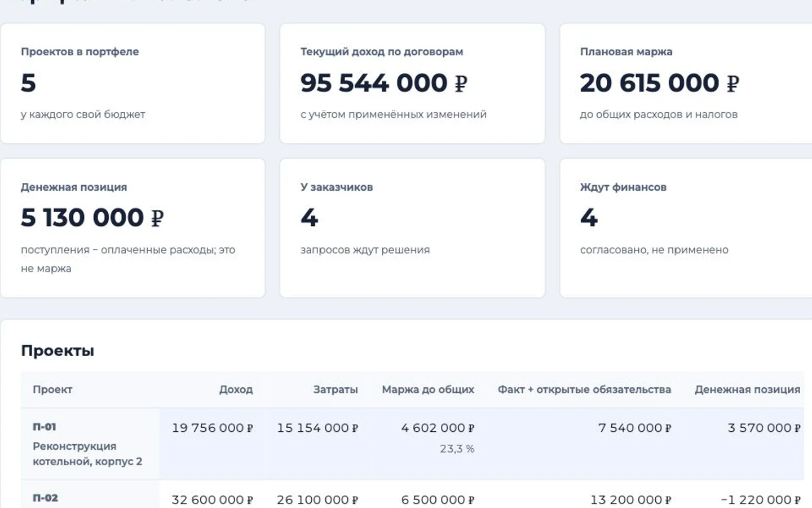Image resolution: width=812 pixels, height=508 pixels.
Task: Click the caption "с учётом применённых изменений"
Action: (x=394, y=115)
